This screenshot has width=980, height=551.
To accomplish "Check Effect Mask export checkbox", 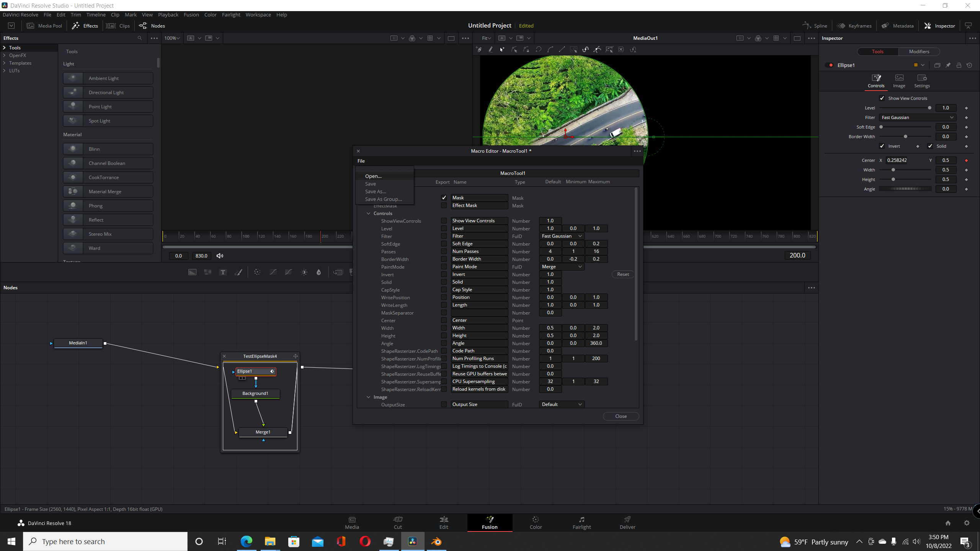I will pos(444,205).
